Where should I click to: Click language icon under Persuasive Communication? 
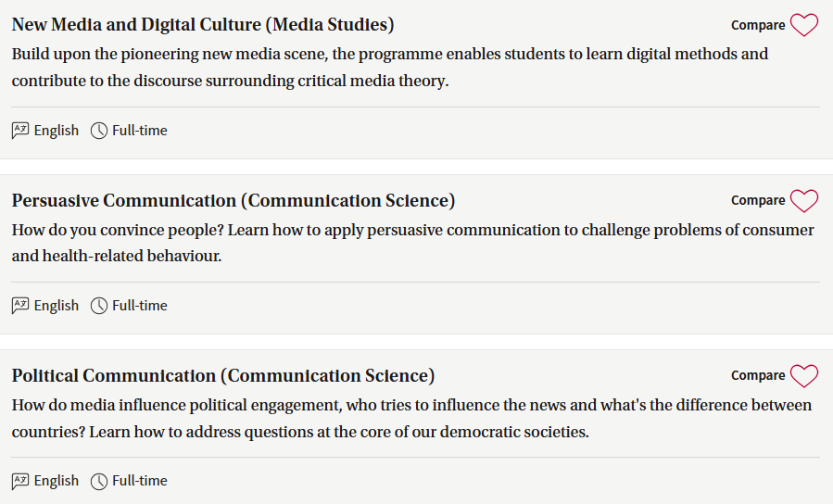tap(20, 306)
